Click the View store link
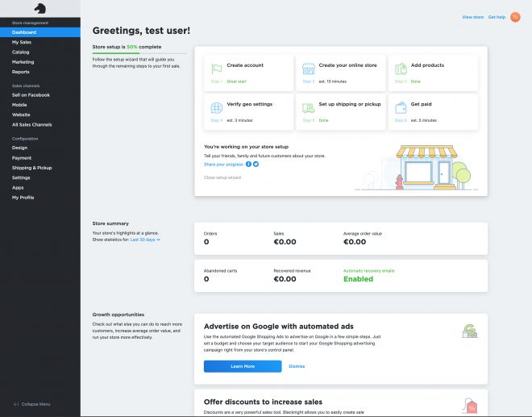 click(473, 17)
